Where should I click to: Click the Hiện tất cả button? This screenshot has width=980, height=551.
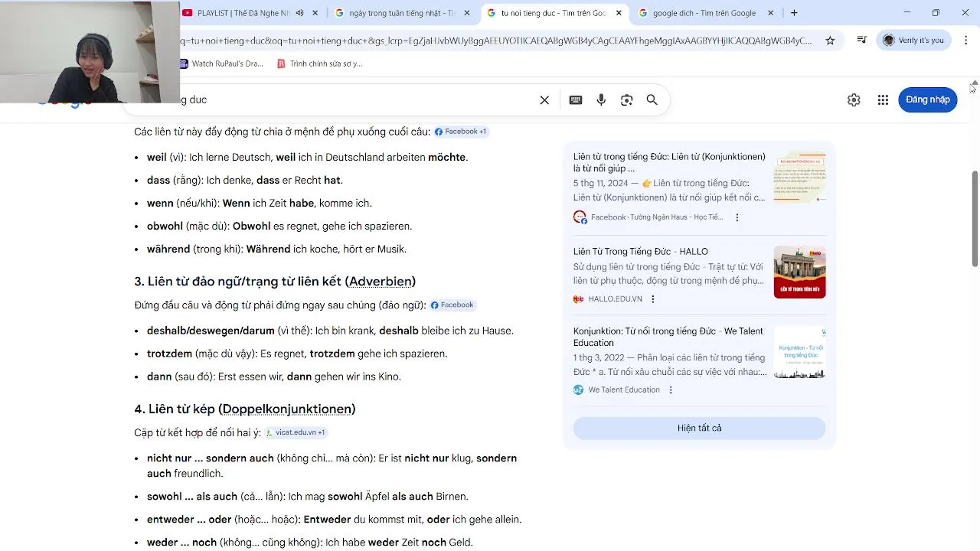(699, 429)
